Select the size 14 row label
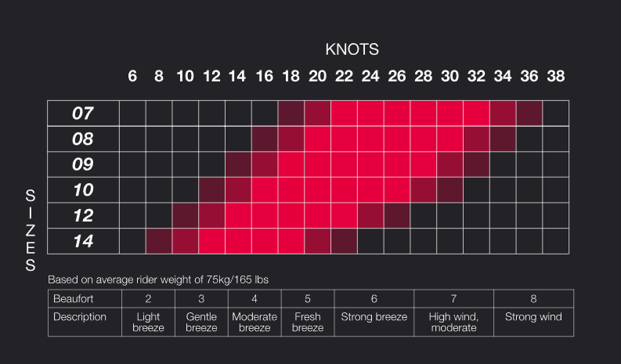 click(x=83, y=241)
